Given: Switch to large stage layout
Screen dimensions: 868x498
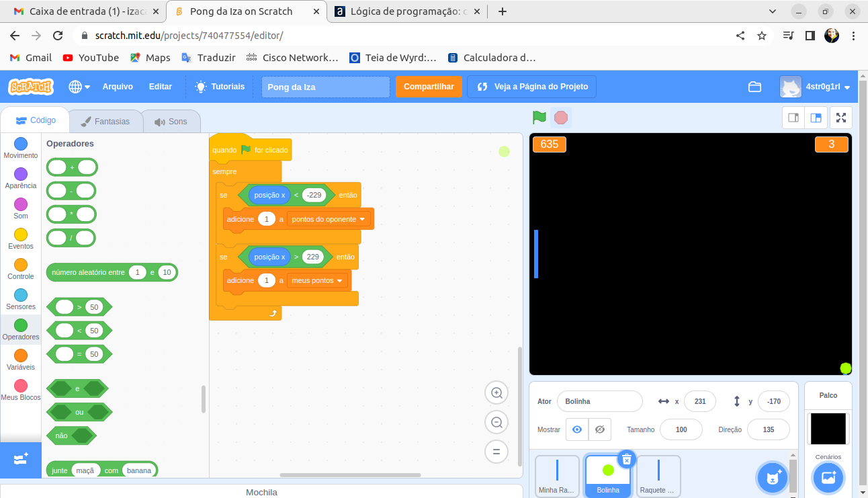Looking at the screenshot, I should (816, 118).
